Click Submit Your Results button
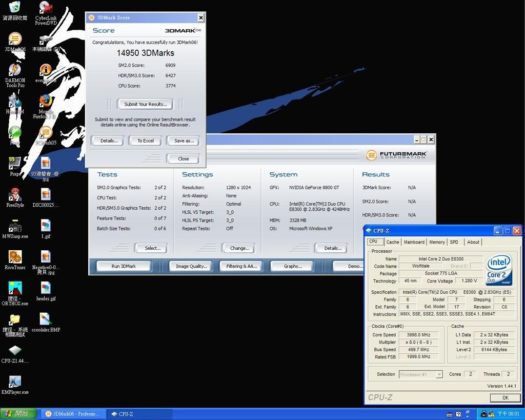Screen dimensions: 525x420 pyautogui.click(x=145, y=104)
